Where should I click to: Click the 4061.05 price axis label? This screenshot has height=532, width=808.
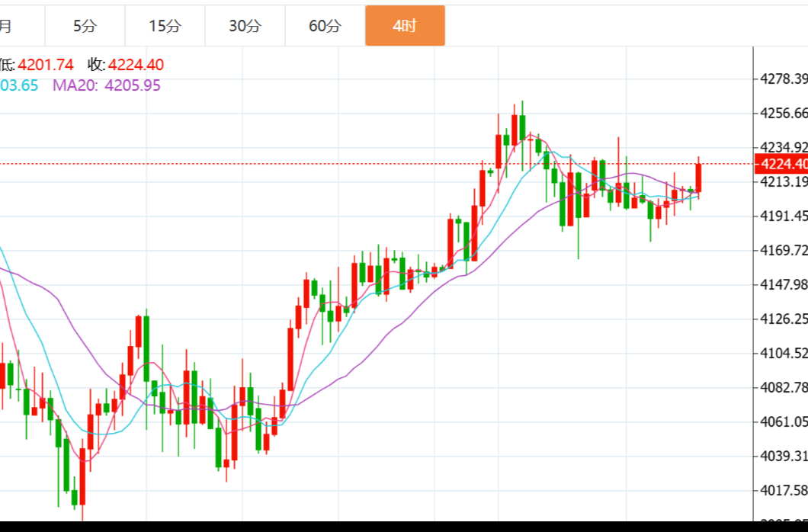[x=783, y=421]
